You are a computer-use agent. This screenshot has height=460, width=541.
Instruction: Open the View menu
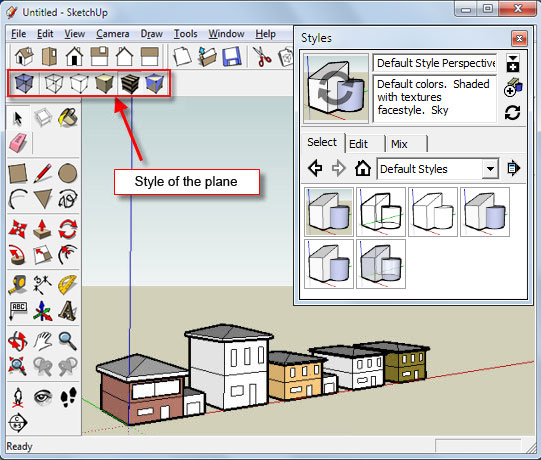pyautogui.click(x=75, y=34)
